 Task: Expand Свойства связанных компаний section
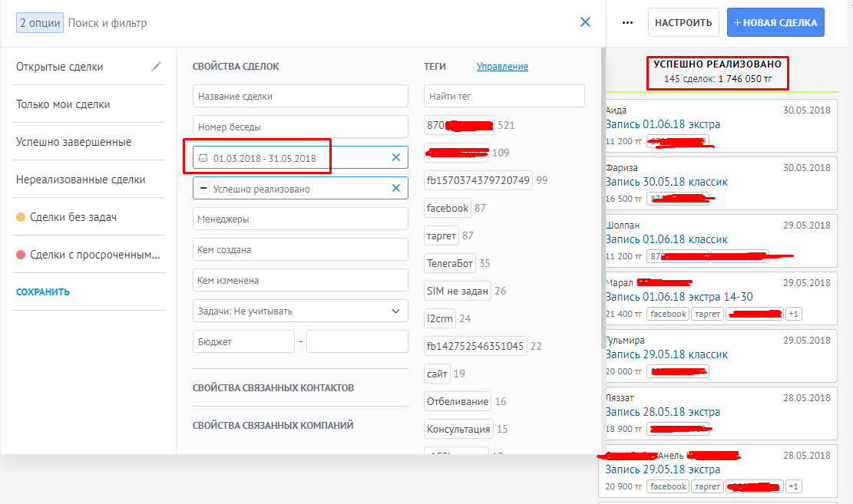click(x=273, y=425)
